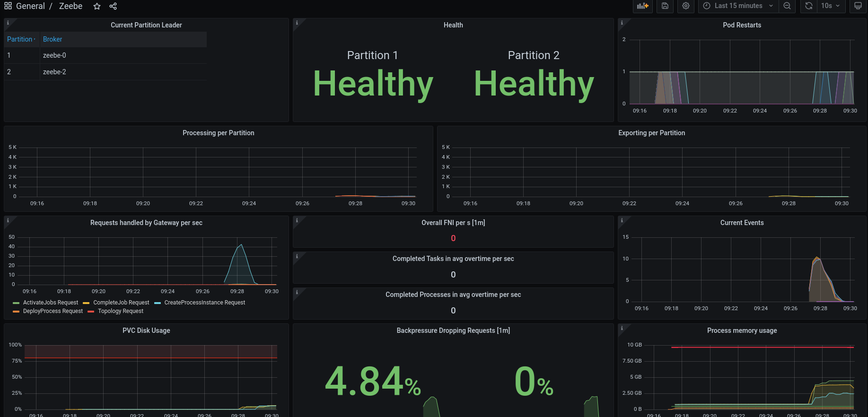Show info icon of Overall FNI panel
Screen dimensions: 868x417
click(x=297, y=220)
